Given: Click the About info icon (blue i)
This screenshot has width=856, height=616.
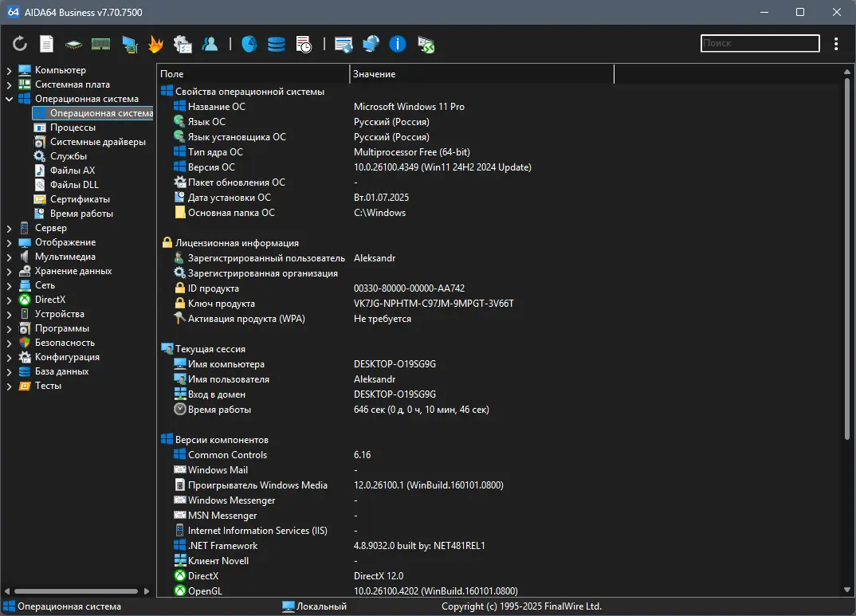Looking at the screenshot, I should point(397,44).
